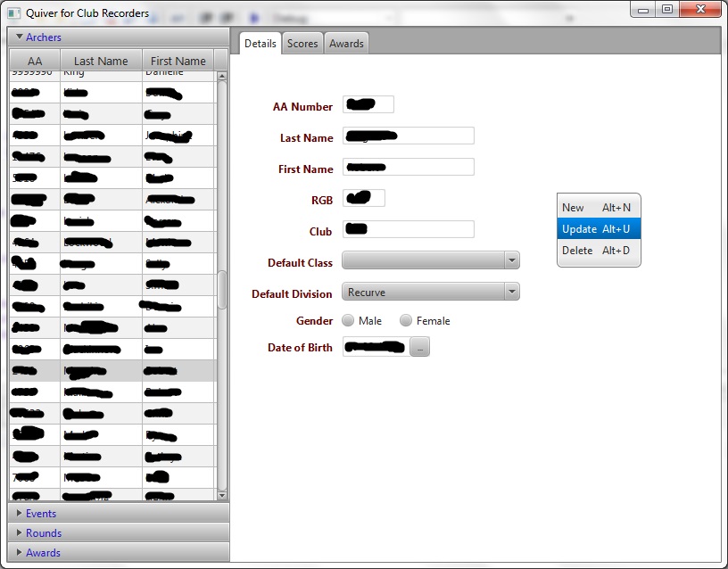The height and width of the screenshot is (569, 728).
Task: Sort by Last Name column header
Action: [x=101, y=61]
